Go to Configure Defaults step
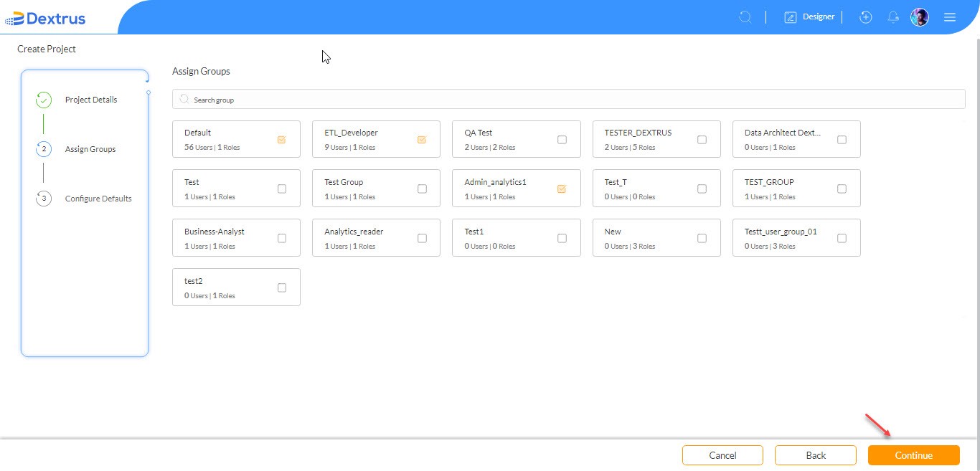Viewport: 980px width, 471px height. click(x=98, y=199)
